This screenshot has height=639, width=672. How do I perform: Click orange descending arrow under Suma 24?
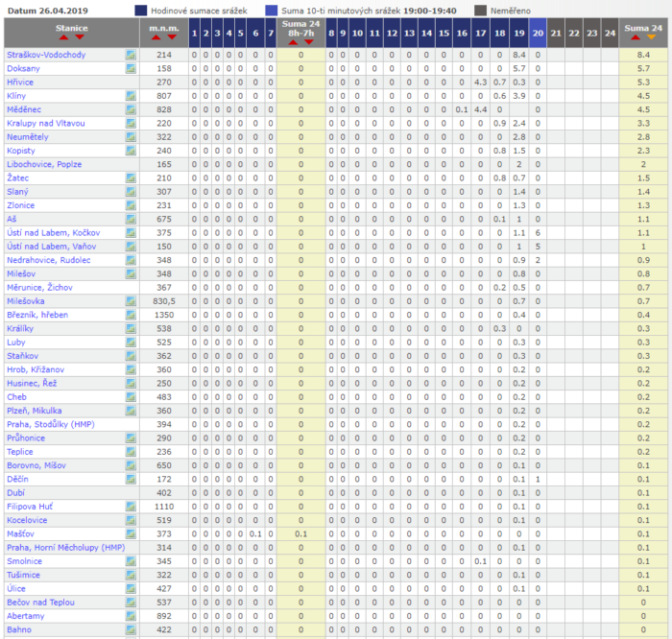652,37
